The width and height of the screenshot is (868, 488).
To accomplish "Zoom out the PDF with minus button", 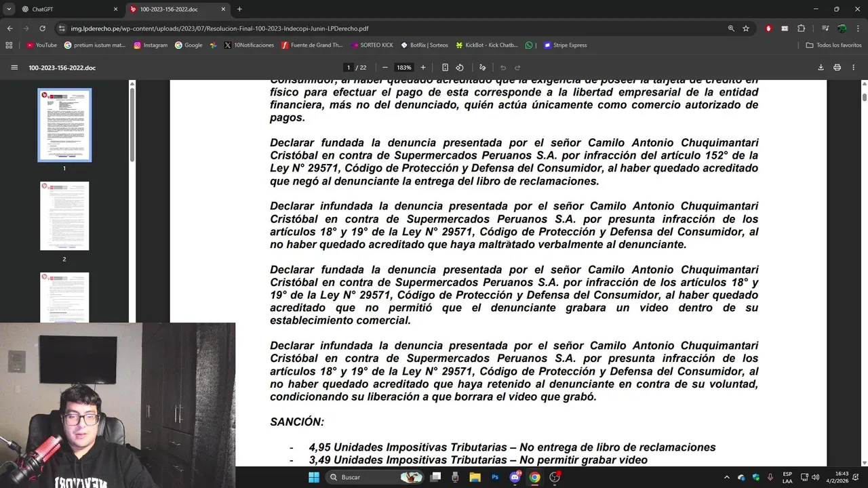I will pyautogui.click(x=385, y=68).
